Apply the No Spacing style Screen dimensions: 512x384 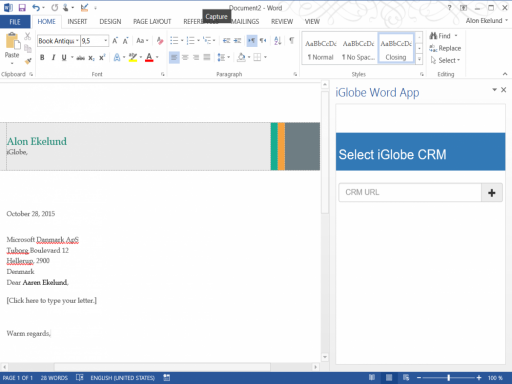point(358,49)
